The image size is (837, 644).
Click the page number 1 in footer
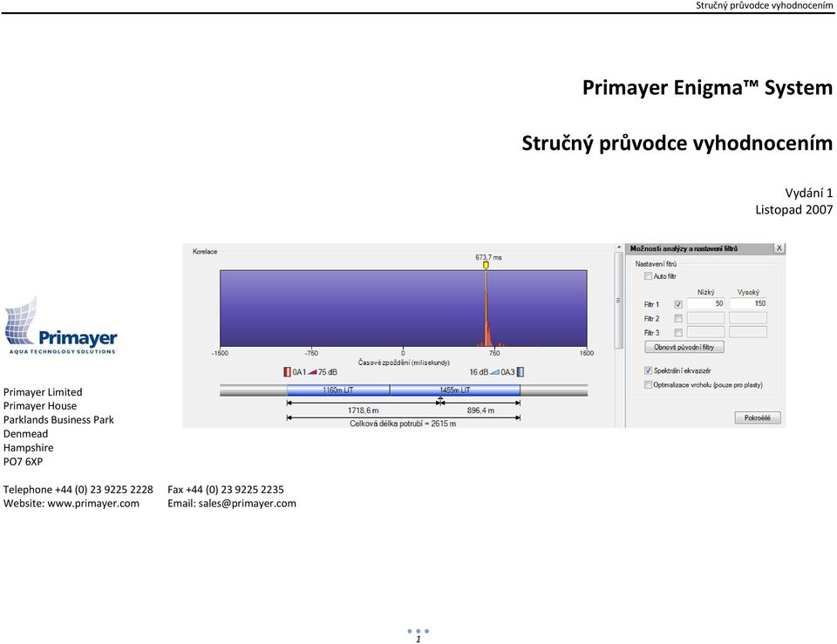click(x=418, y=639)
